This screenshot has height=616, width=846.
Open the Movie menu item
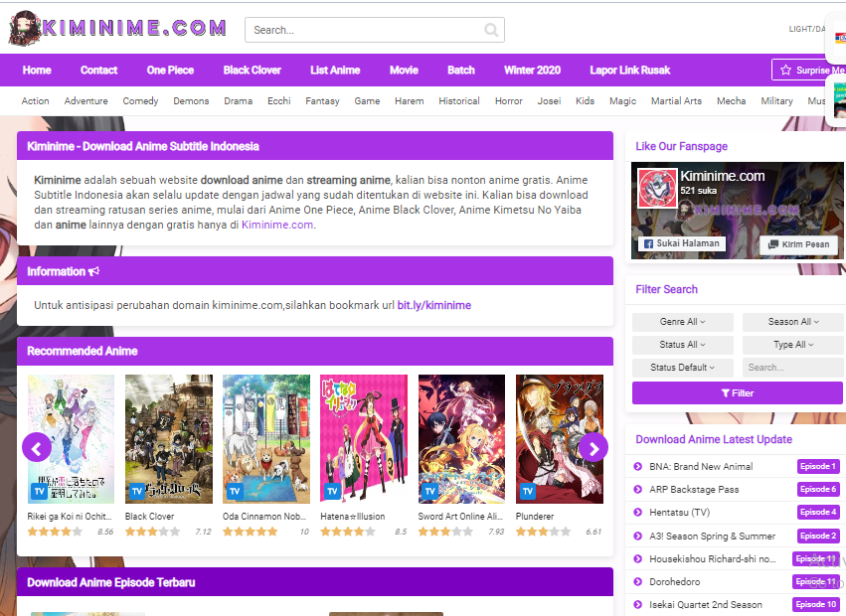click(404, 71)
